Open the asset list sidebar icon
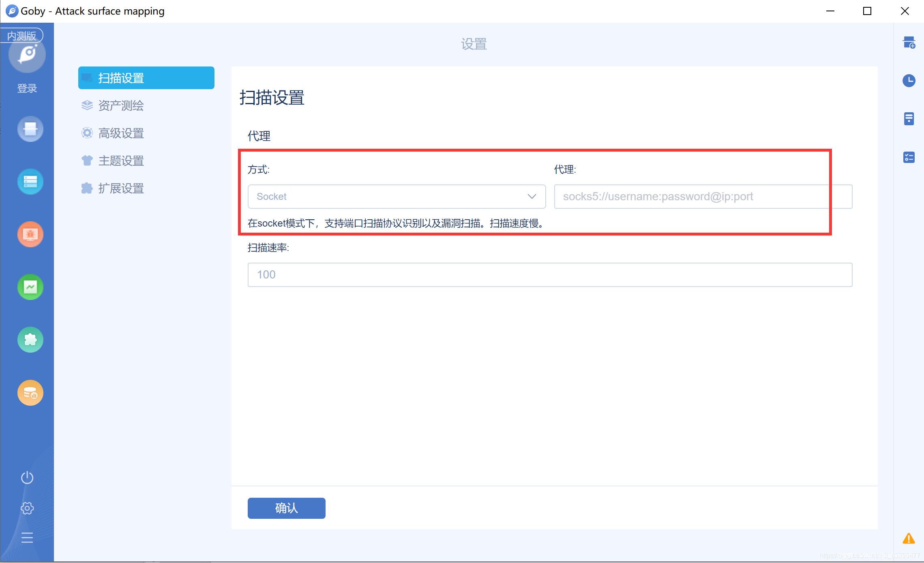The width and height of the screenshot is (924, 563). tap(30, 182)
